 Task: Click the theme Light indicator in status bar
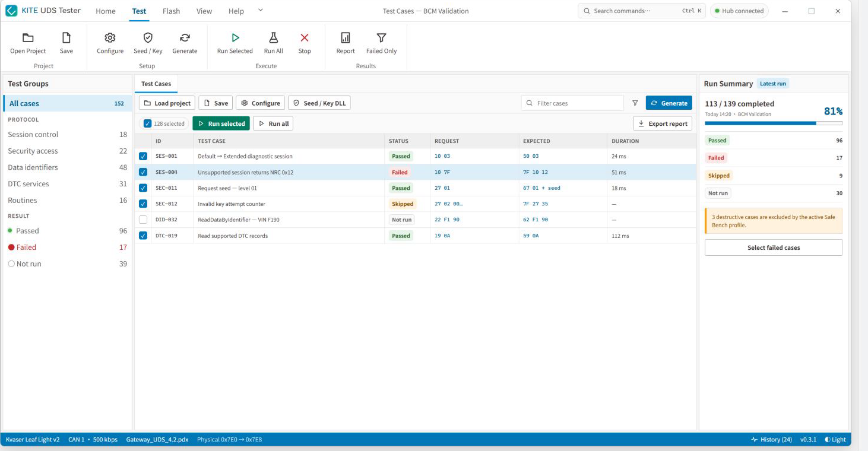point(835,440)
